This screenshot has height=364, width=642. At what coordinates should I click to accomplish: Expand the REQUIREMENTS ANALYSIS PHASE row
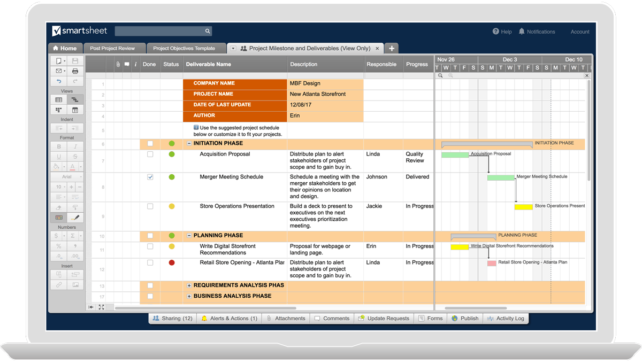coord(189,285)
